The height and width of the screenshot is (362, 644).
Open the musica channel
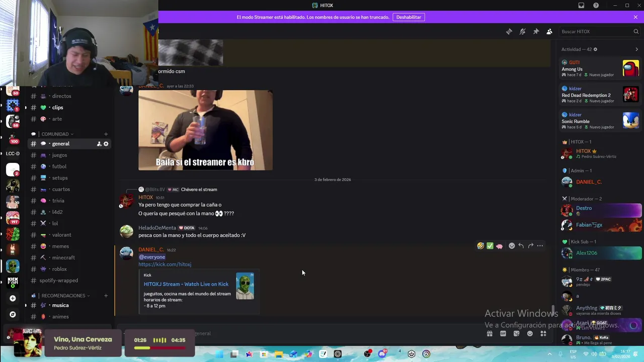(x=69, y=305)
